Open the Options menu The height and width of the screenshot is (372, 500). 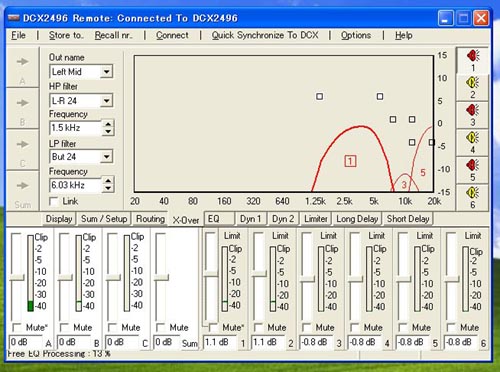[356, 35]
